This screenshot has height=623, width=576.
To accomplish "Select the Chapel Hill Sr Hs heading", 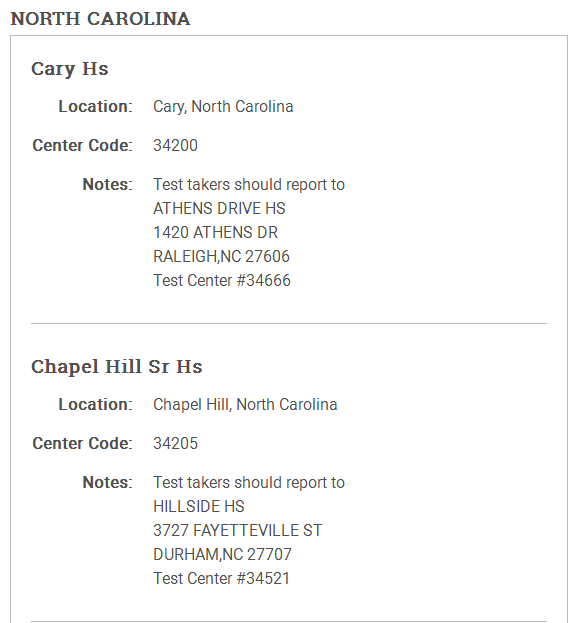I will 117,367.
